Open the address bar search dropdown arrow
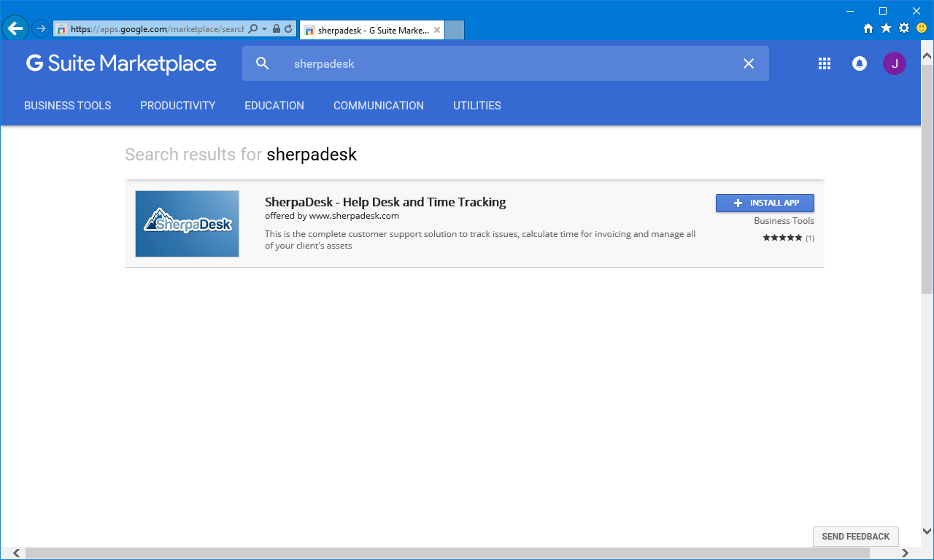 (264, 29)
